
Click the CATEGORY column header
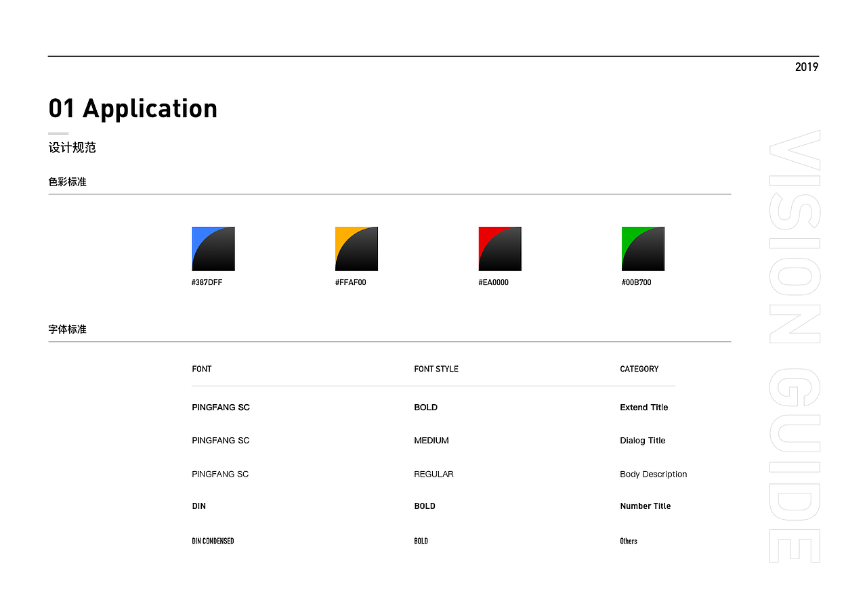(x=639, y=369)
